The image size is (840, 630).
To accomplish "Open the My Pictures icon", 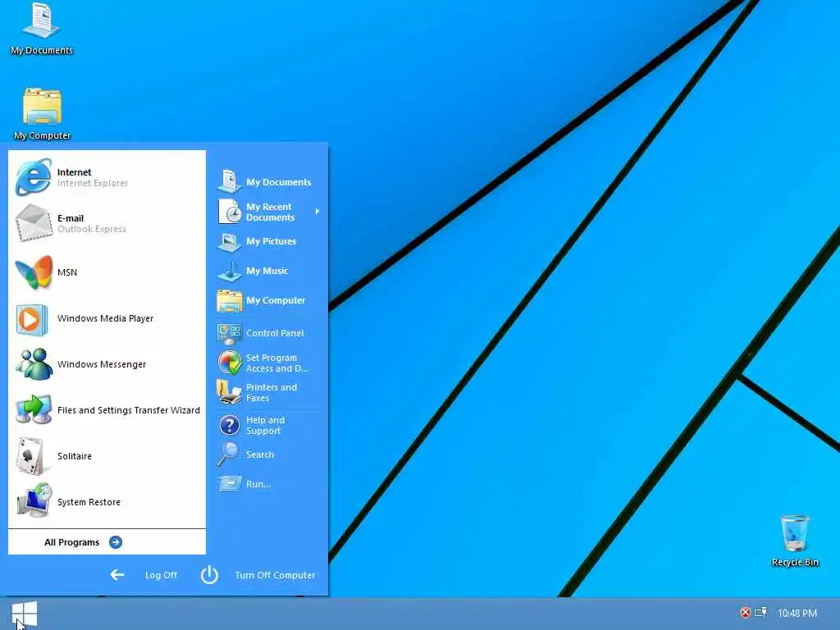I will pyautogui.click(x=230, y=242).
